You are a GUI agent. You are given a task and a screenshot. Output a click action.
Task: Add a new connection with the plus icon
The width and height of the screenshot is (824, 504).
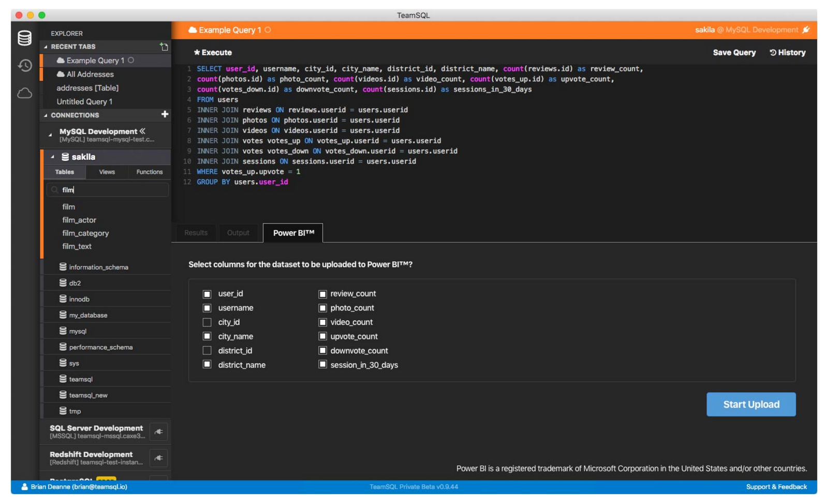pyautogui.click(x=165, y=114)
